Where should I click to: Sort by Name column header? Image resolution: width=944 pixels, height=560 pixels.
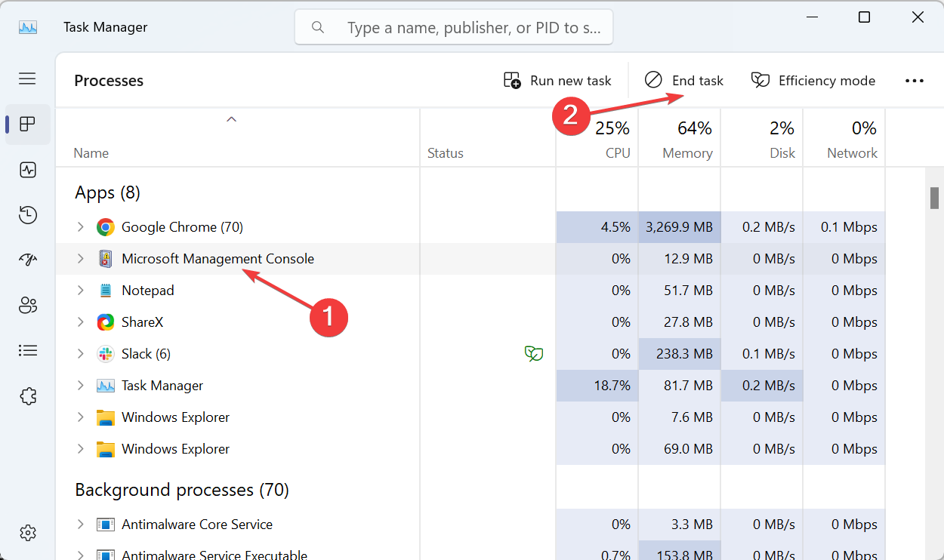(x=91, y=153)
